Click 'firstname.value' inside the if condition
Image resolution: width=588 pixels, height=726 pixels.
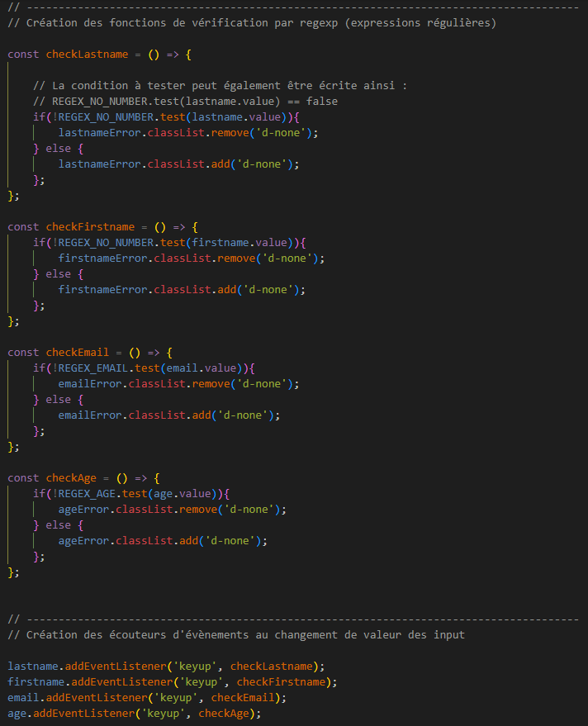(239, 243)
